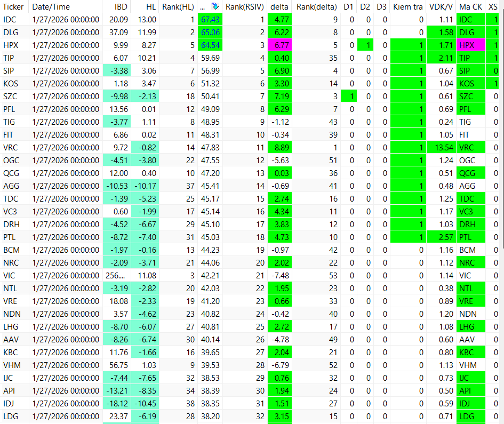Click IBD value -3.38 in SIP row
This screenshot has width=504, height=424.
117,71
